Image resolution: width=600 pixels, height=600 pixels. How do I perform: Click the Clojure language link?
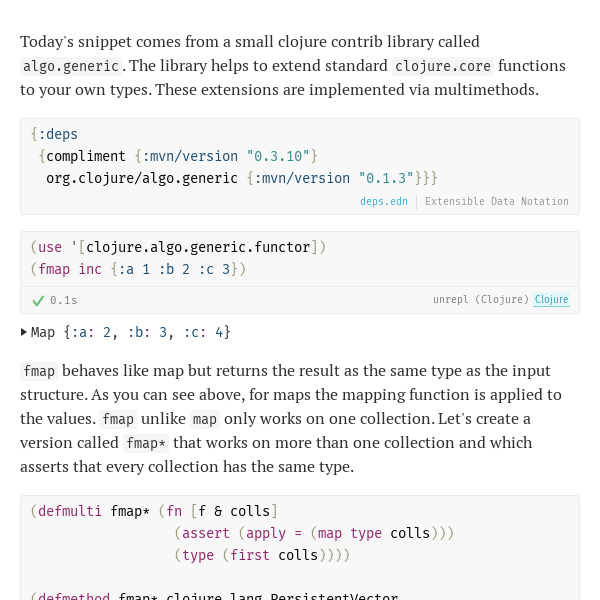point(551,299)
